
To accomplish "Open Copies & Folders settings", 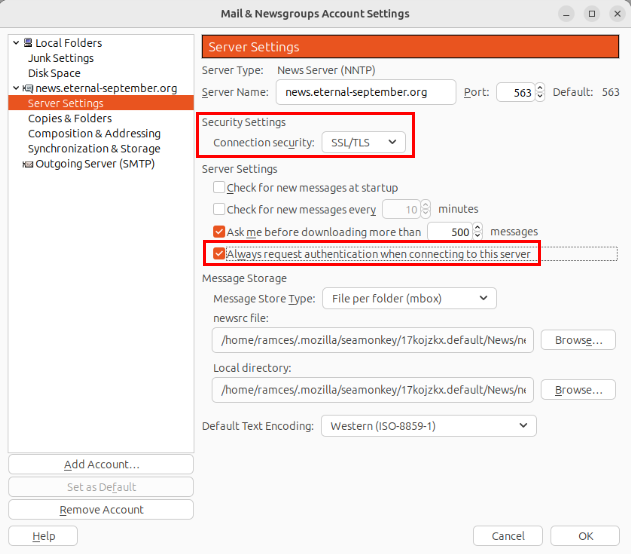I will click(70, 118).
